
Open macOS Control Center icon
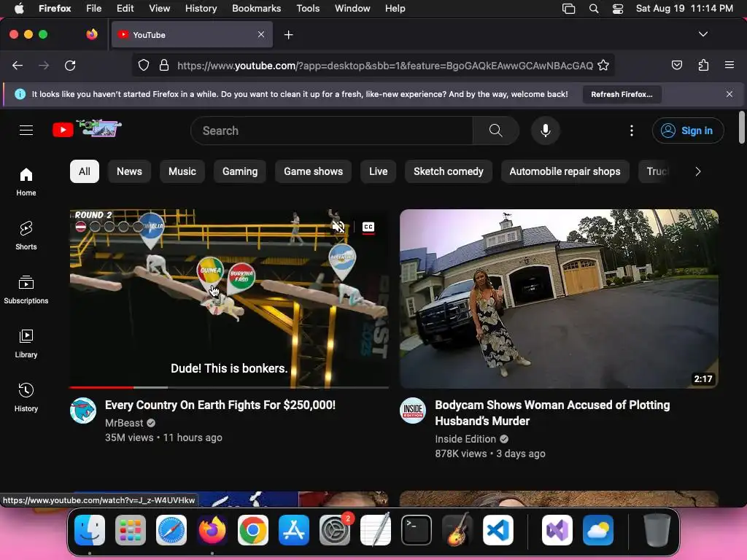point(618,9)
